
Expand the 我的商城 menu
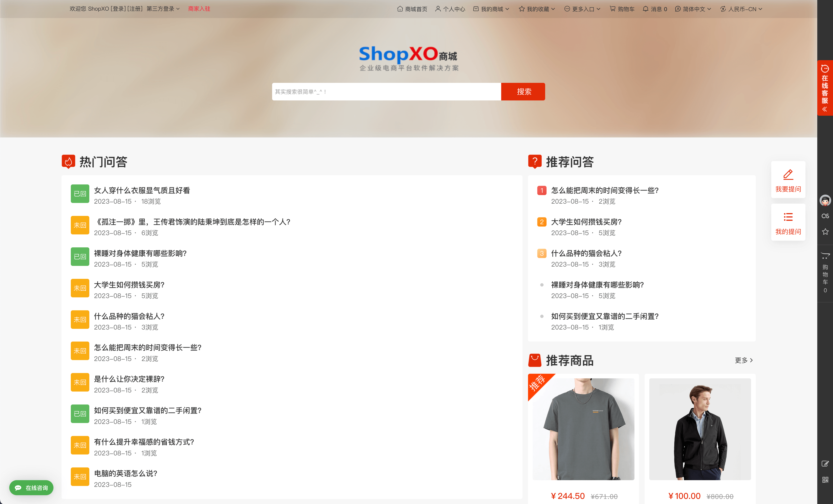(491, 9)
